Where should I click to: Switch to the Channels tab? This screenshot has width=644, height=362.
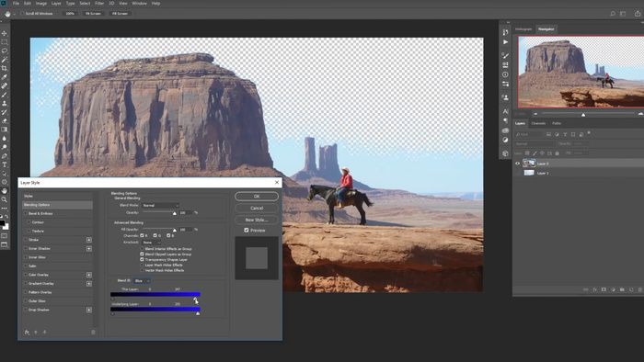pyautogui.click(x=538, y=123)
